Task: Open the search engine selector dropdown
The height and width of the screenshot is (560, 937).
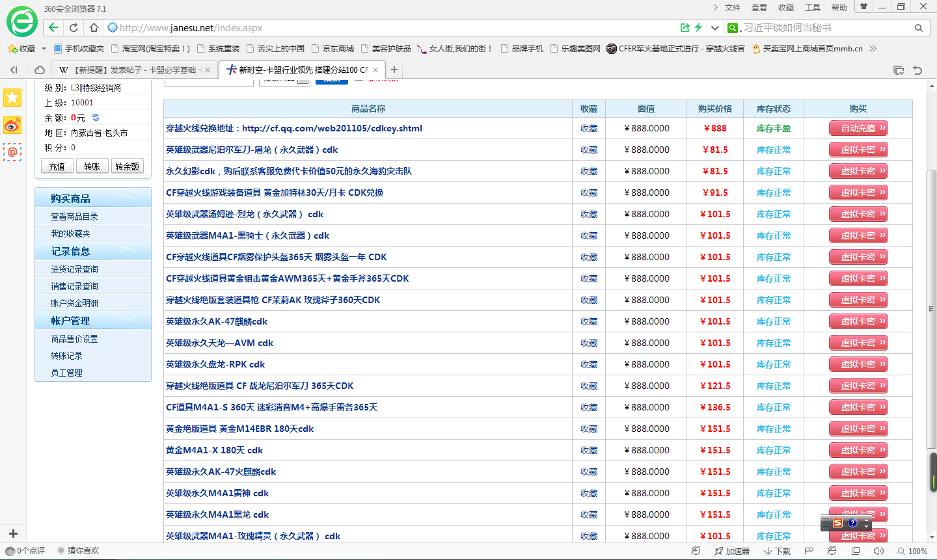Action: [x=735, y=28]
